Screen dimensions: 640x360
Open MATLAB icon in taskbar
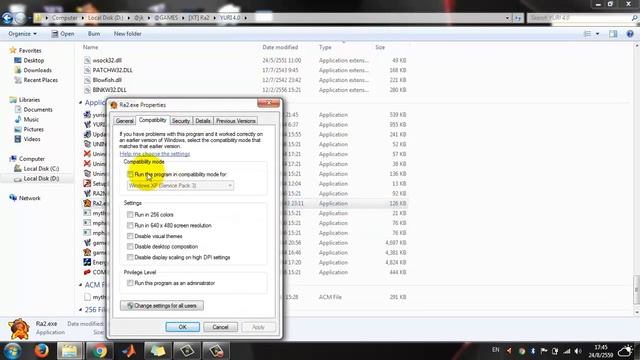tap(129, 351)
